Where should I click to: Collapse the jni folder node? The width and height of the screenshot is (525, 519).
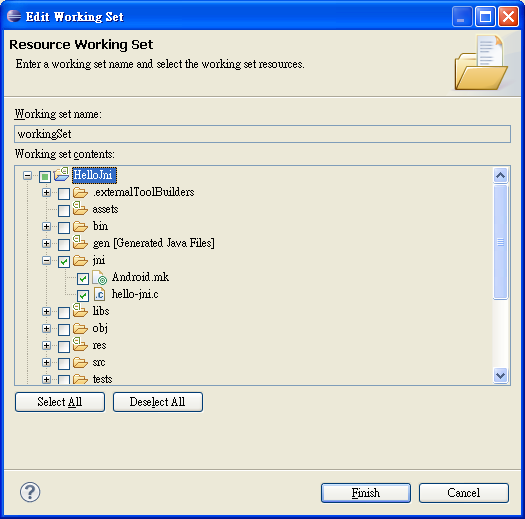[x=47, y=261]
